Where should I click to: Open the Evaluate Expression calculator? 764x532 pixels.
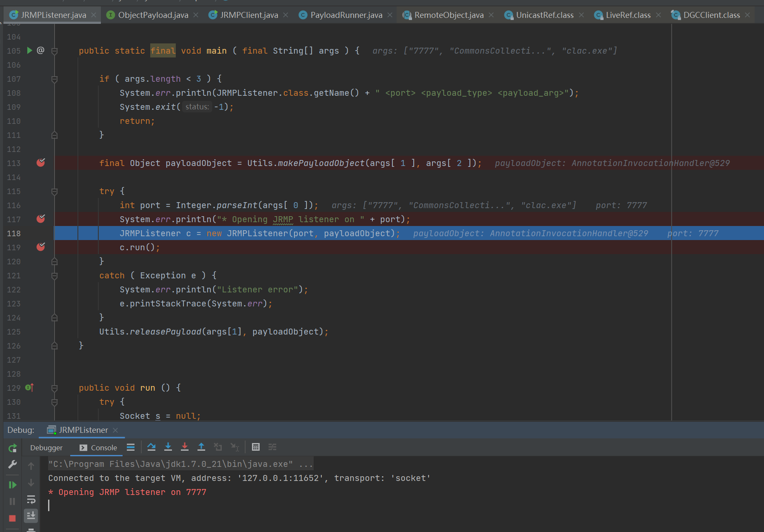[256, 447]
